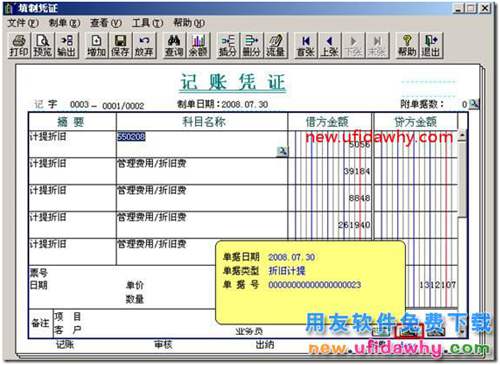Click the credit total 1312107

437,285
